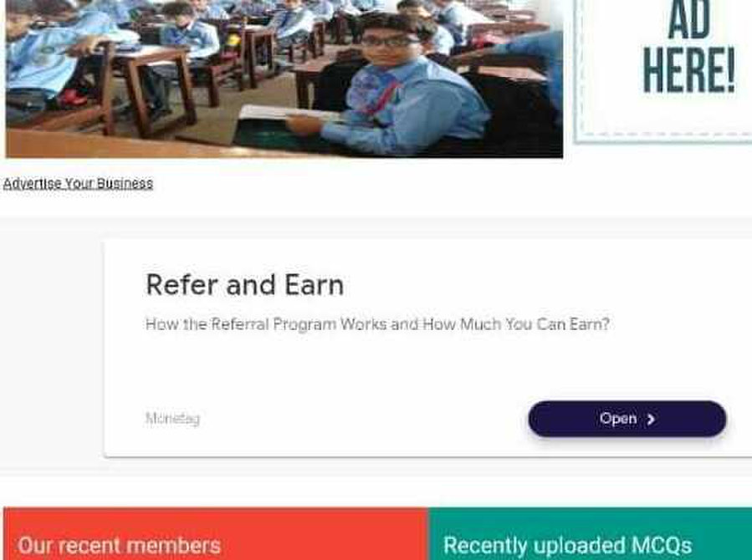Click the green Recently uploaded MCQs header bar
Image resolution: width=752 pixels, height=560 pixels.
click(x=590, y=533)
